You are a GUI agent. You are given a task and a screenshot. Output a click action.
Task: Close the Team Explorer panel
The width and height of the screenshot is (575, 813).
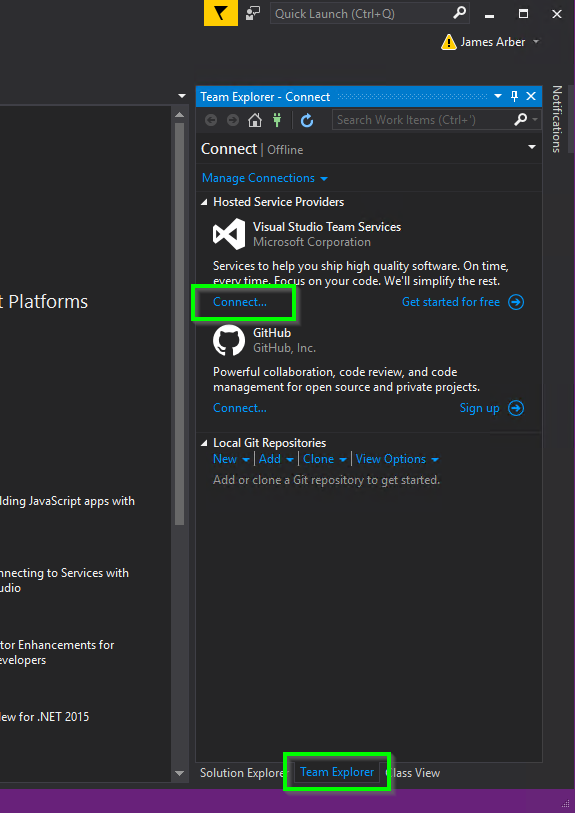tap(531, 96)
